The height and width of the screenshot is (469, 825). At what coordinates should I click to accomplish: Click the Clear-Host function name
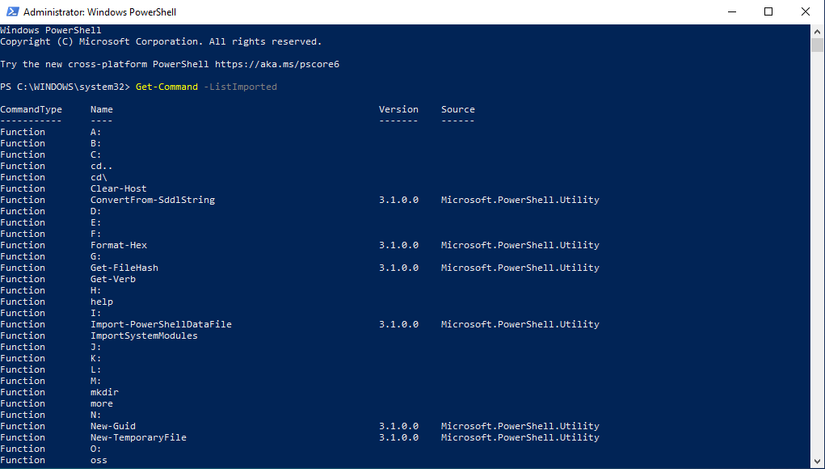point(118,188)
